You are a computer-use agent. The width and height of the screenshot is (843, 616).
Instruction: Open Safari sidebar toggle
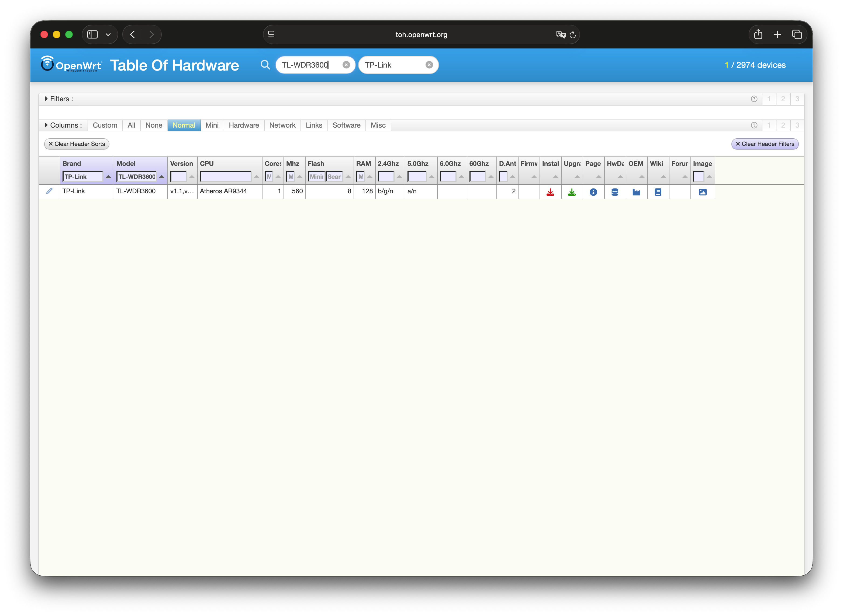coord(92,35)
